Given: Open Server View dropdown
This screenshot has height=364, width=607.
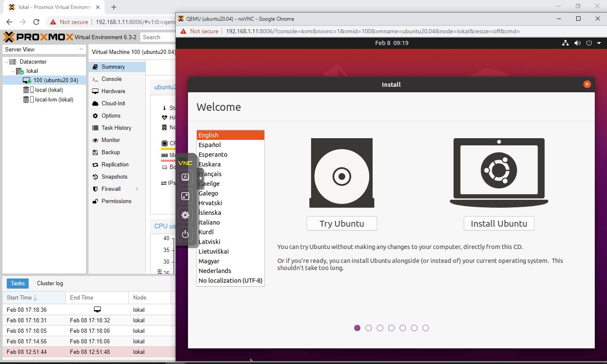Looking at the screenshot, I should pos(44,49).
